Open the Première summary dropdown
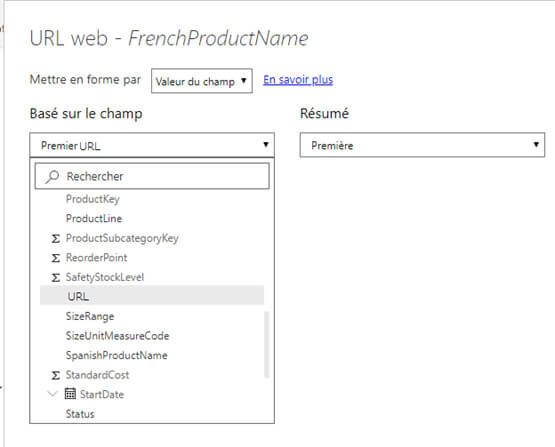This screenshot has height=447, width=555. (x=422, y=145)
